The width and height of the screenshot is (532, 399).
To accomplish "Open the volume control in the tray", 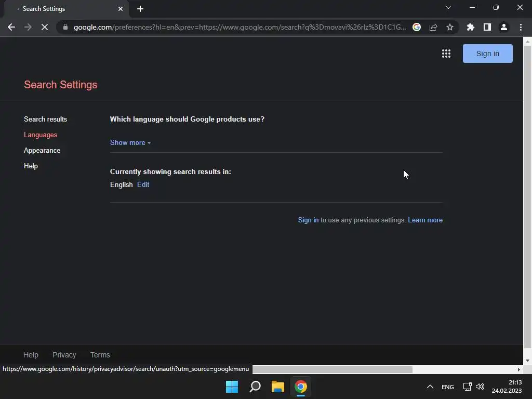I will click(480, 387).
